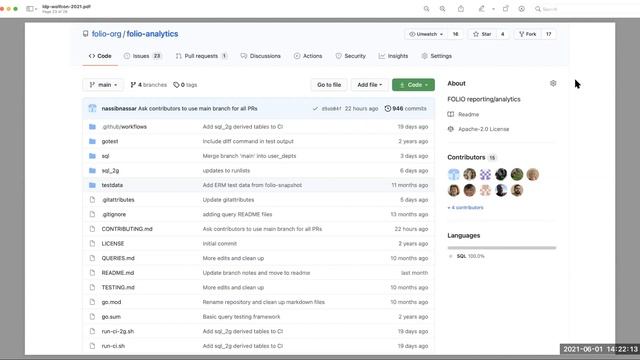Zoom out in the Preview toolbar
640x360 pixels.
427,9
